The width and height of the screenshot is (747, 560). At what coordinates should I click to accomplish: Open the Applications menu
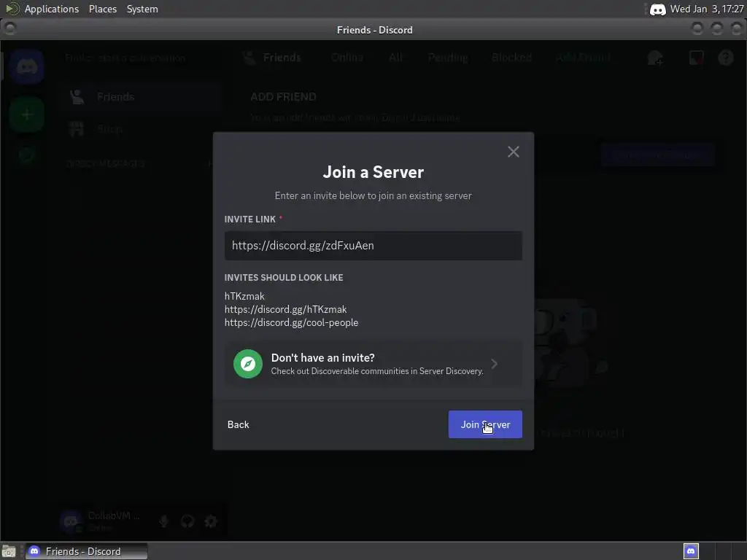tap(52, 9)
